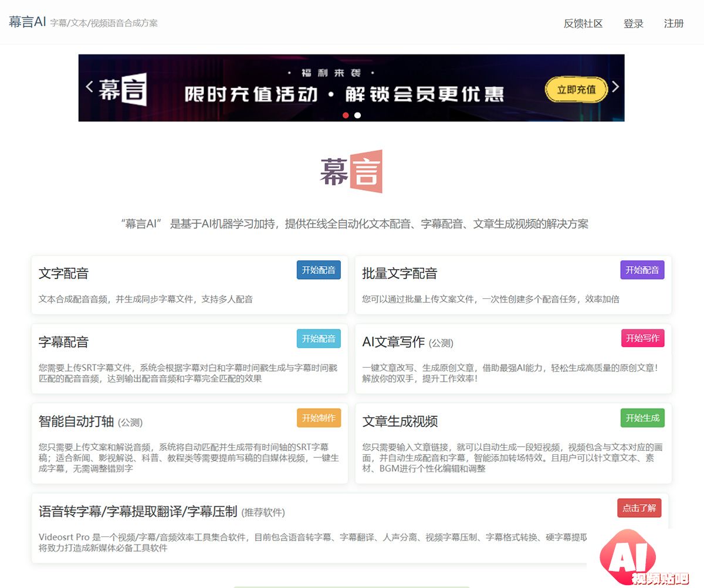Click the (推荐软件) label
The image size is (704, 588).
[x=263, y=512]
